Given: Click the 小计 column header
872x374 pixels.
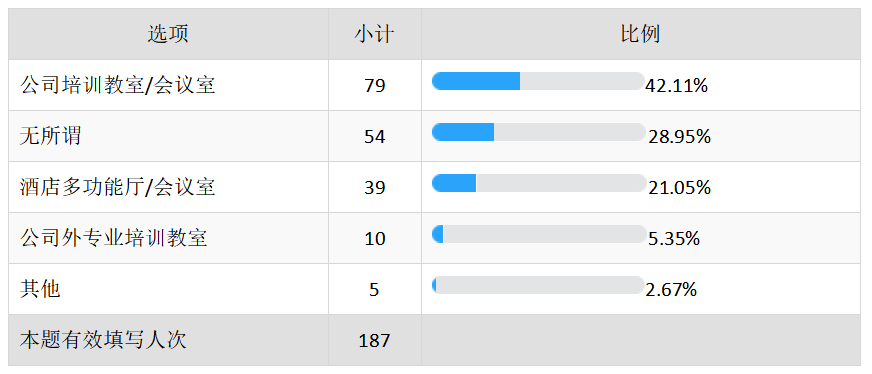Looking at the screenshot, I should point(375,34).
